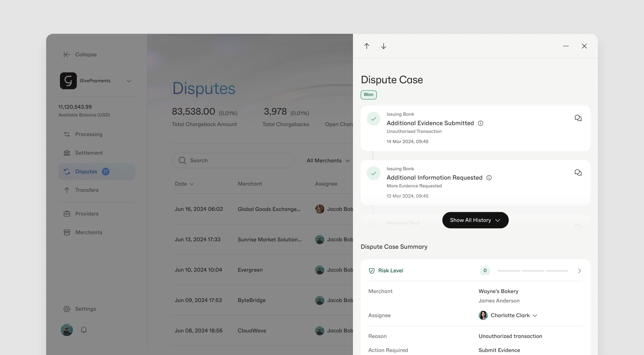Open the Jun 16, 2024 06:02 dispute row
Viewport: 644px width, 355px height.
262,209
